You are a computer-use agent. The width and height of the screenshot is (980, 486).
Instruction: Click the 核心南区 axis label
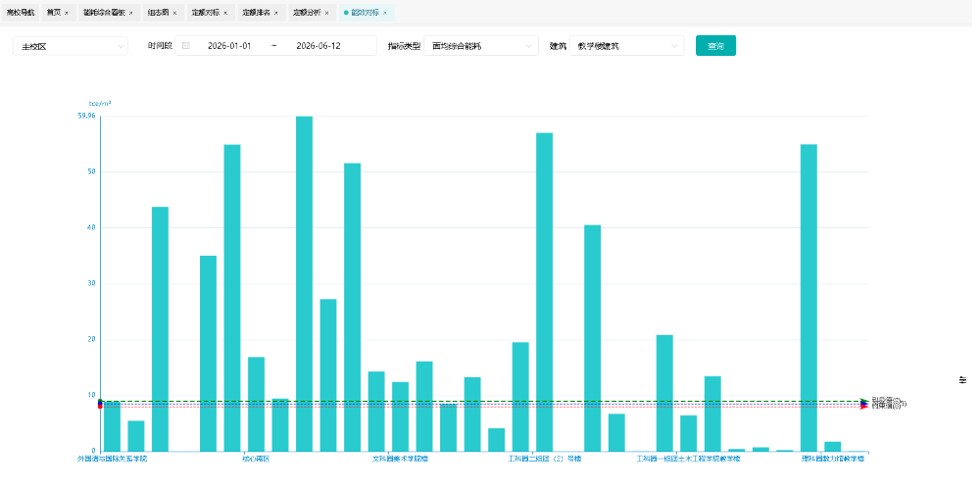tap(256, 459)
